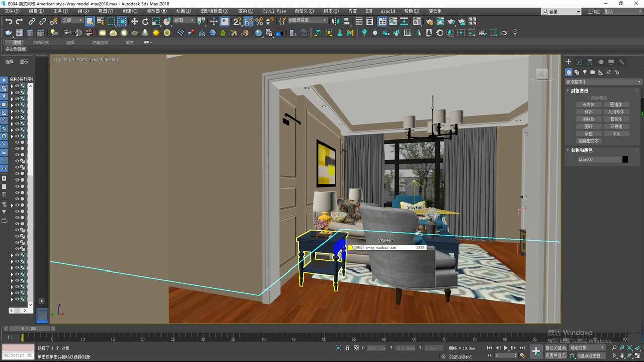The image size is (644, 362).
Task: Toggle the Auto Key (自动关键点) button
Action: click(x=555, y=348)
